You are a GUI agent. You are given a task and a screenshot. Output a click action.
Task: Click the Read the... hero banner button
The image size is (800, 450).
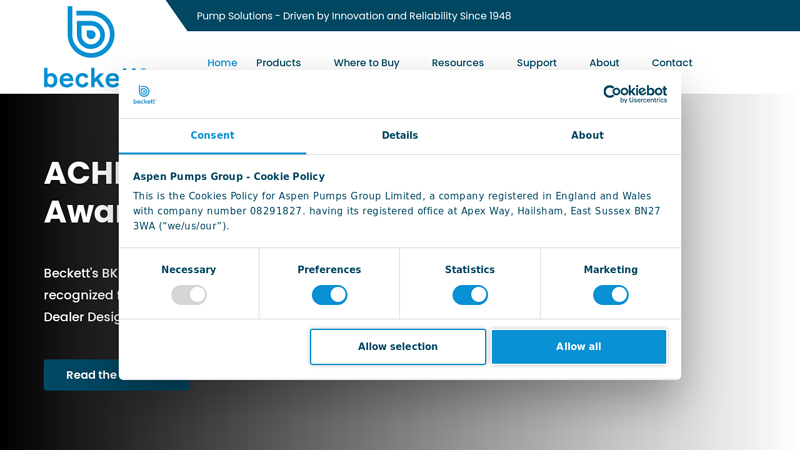(81, 375)
